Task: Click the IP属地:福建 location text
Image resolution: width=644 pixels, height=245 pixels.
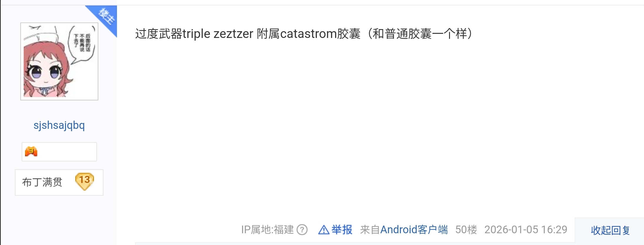Action: (267, 230)
